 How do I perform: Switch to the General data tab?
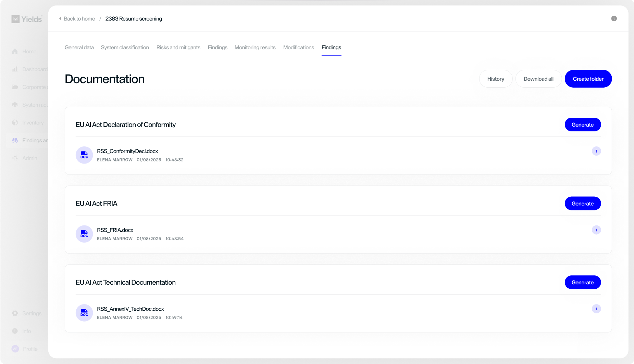click(79, 47)
